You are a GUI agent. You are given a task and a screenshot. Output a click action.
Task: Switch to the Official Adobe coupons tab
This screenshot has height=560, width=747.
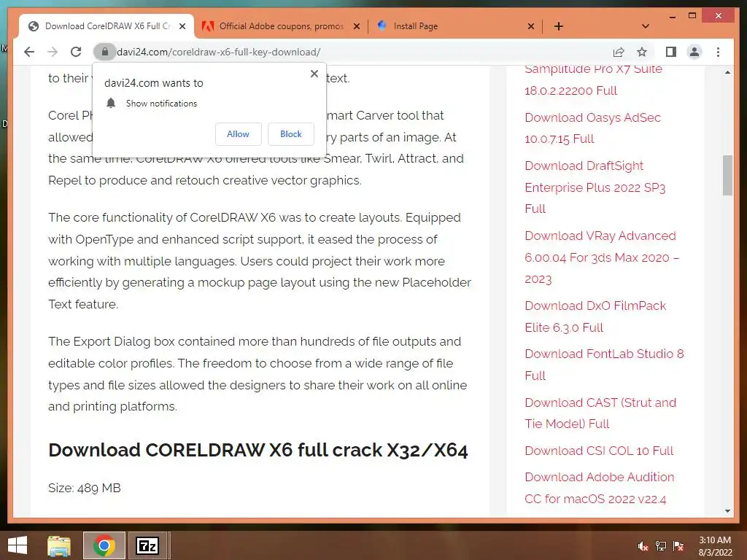(281, 26)
